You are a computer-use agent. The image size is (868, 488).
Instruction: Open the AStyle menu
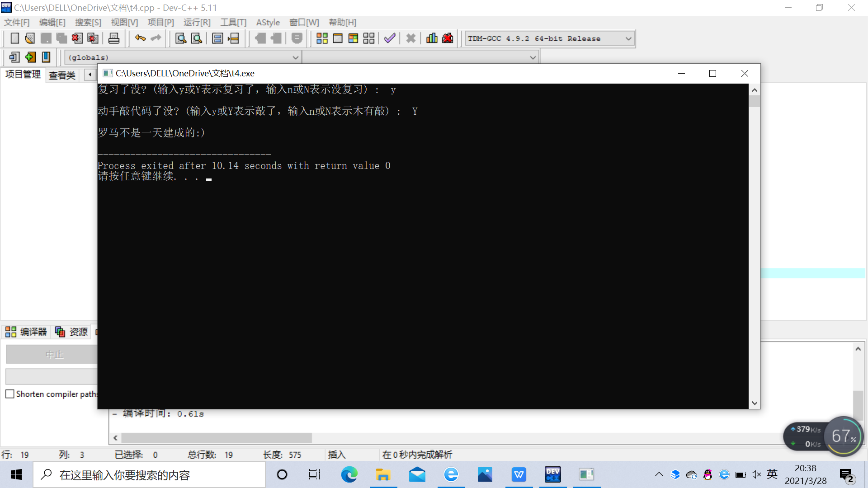(268, 23)
